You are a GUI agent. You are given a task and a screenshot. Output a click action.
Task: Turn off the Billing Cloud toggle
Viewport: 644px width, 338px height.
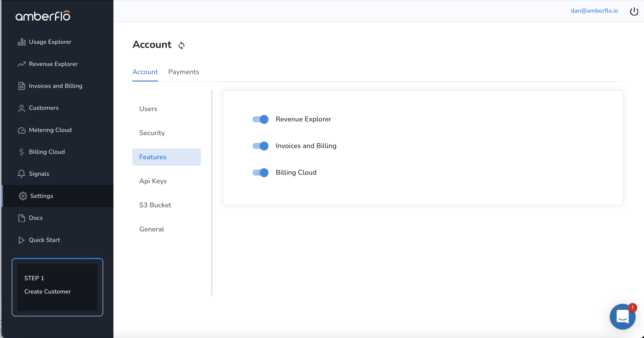[260, 173]
